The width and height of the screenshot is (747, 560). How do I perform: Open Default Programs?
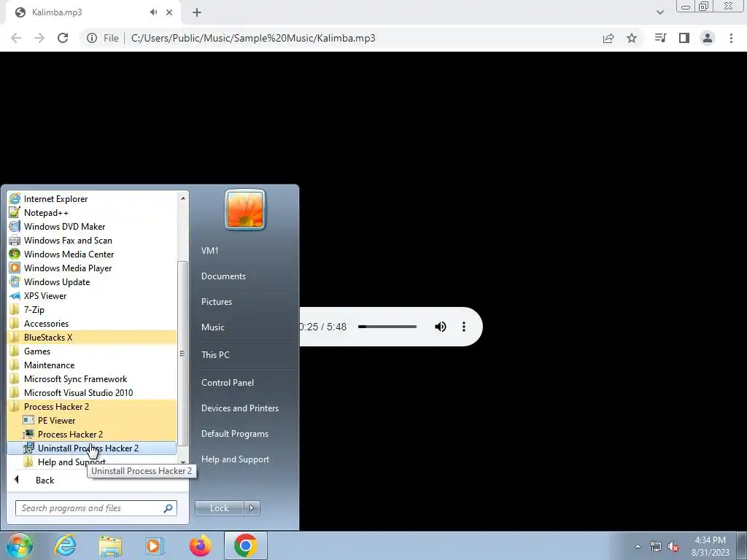point(235,434)
